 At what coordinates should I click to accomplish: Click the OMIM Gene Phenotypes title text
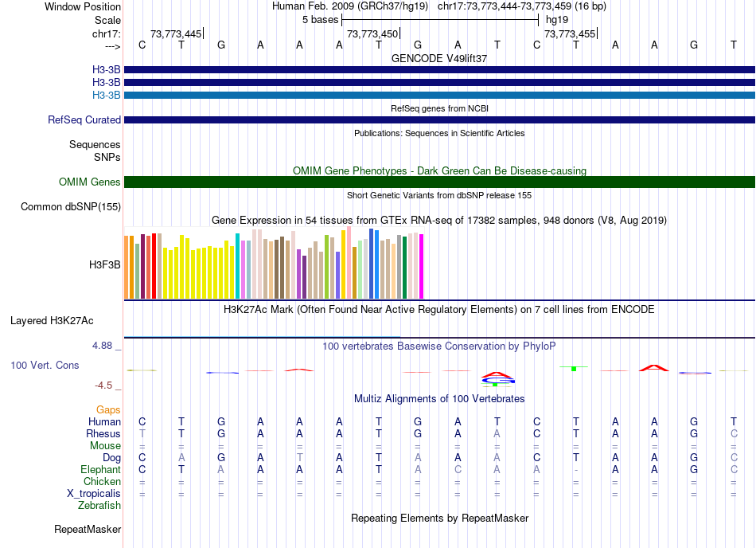[x=439, y=170]
